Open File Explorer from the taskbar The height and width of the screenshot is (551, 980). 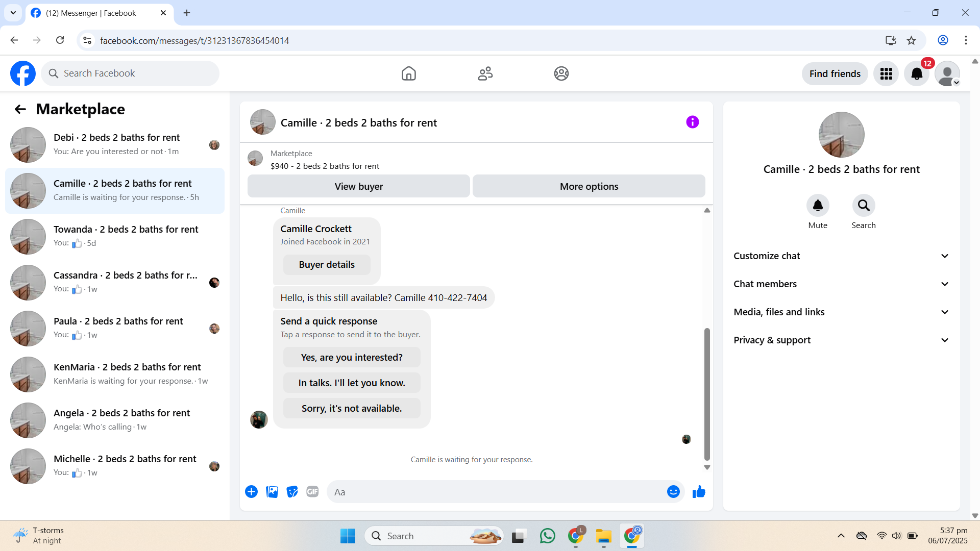click(x=603, y=536)
